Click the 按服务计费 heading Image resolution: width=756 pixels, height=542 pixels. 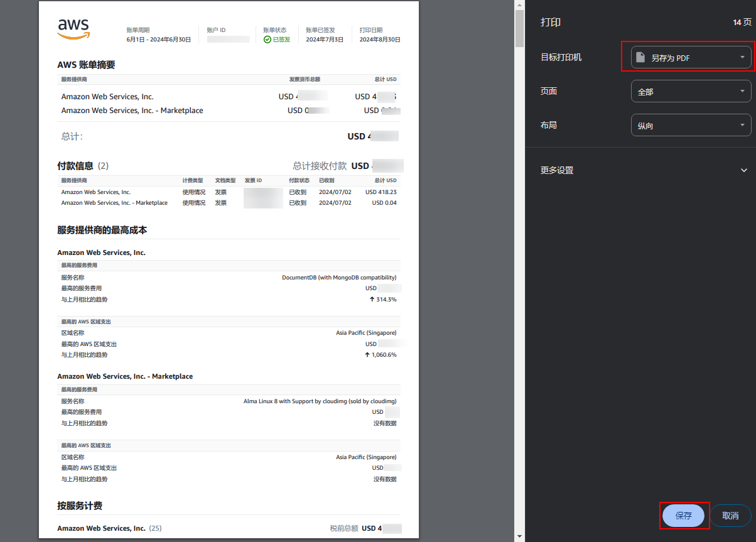click(80, 506)
